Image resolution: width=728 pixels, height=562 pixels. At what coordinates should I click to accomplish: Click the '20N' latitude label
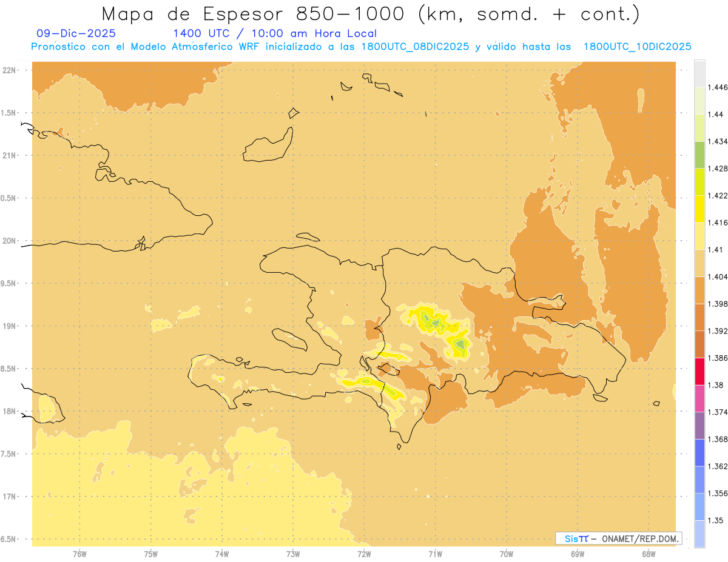point(10,241)
